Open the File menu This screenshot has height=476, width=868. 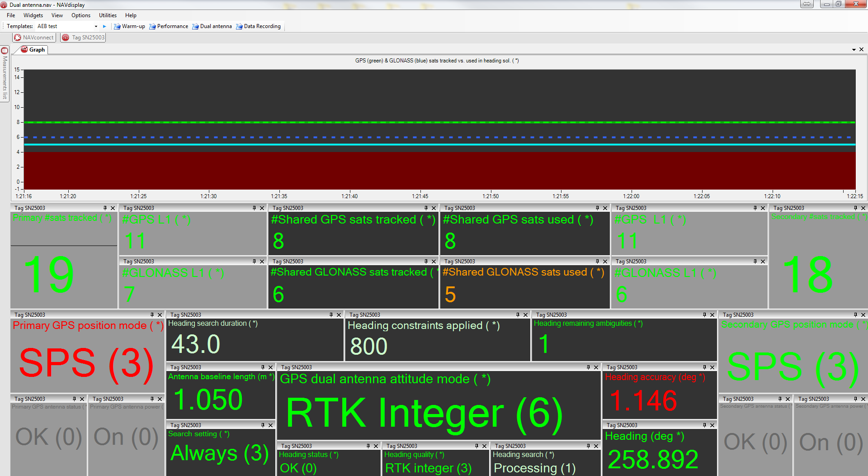[11, 15]
